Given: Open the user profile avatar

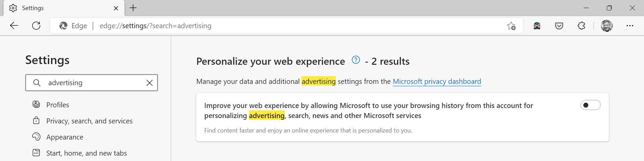Looking at the screenshot, I should point(606,26).
